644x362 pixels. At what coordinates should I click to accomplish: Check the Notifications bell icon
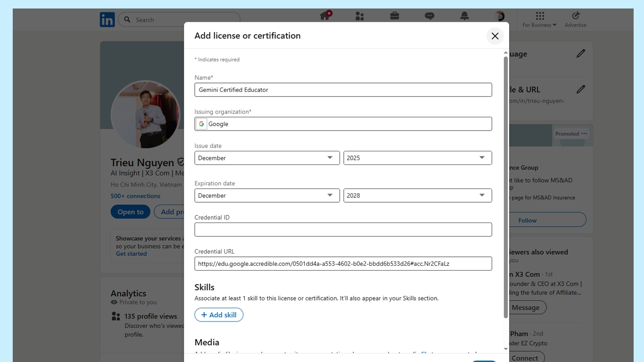click(x=464, y=16)
